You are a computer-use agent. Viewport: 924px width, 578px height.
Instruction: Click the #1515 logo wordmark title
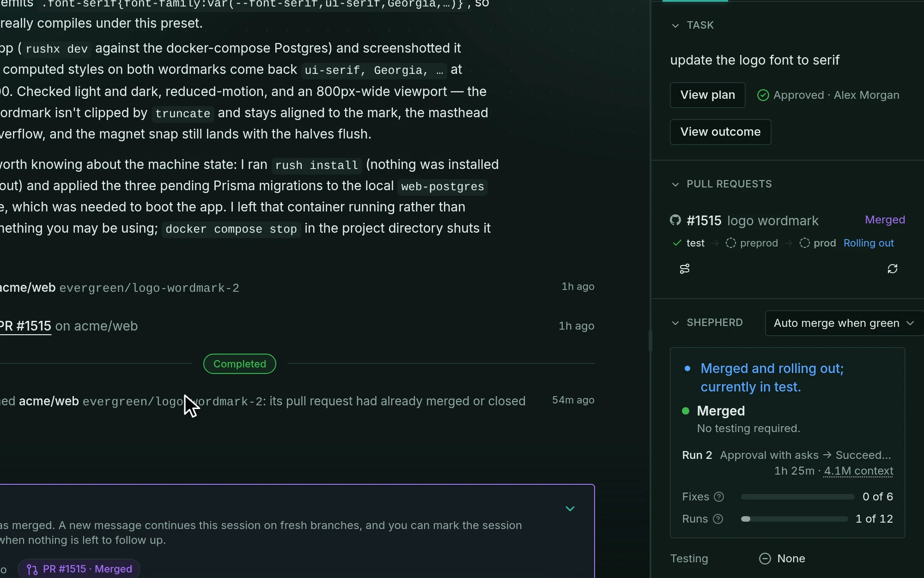(753, 221)
